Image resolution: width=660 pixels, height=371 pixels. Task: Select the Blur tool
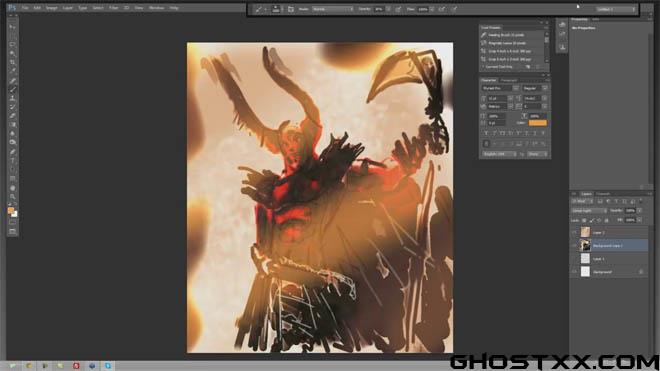(13, 133)
